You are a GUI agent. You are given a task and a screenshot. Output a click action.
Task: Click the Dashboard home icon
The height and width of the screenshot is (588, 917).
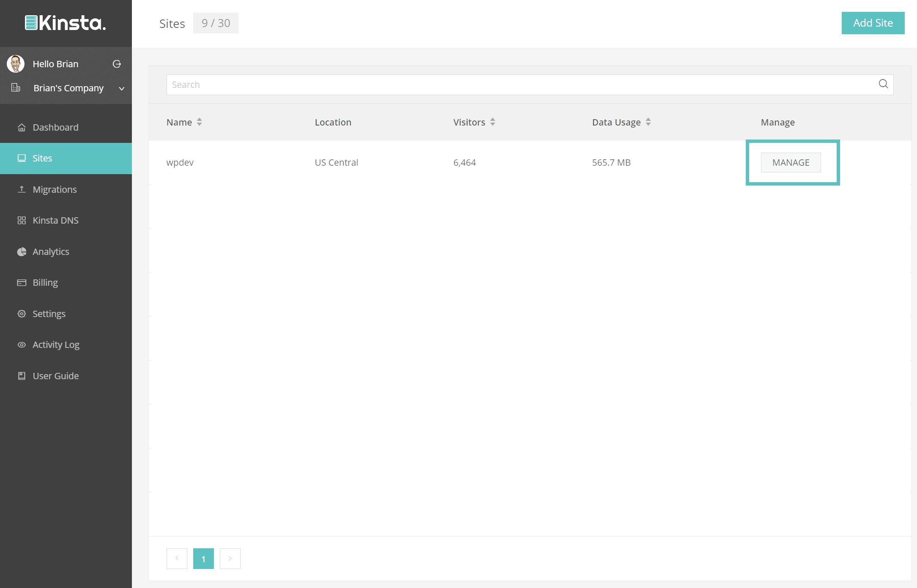coord(22,127)
